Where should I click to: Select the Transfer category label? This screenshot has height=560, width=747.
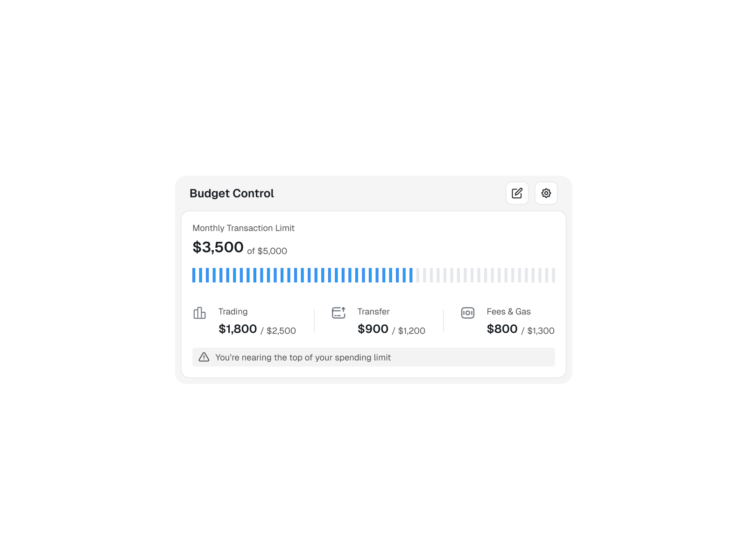(x=373, y=312)
